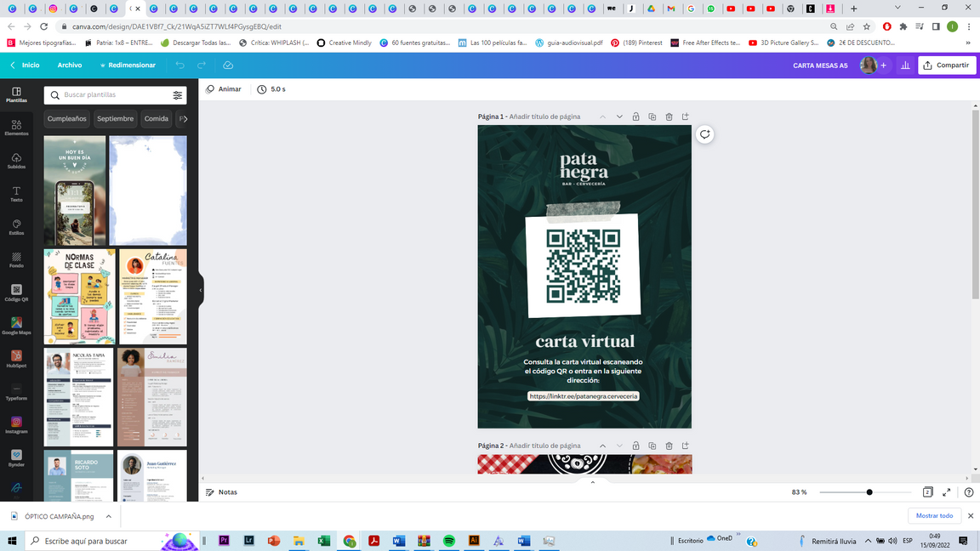This screenshot has width=980, height=551.
Task: Show hidden system tray icons
Action: click(x=868, y=541)
